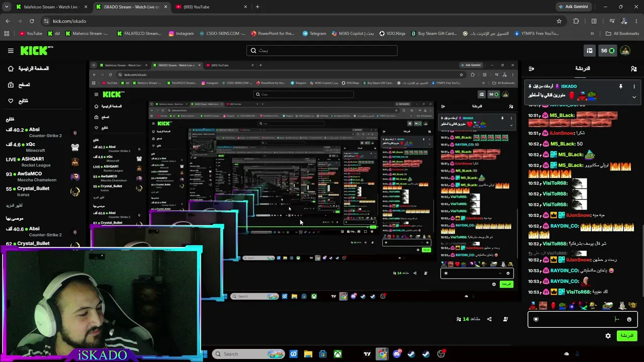Switch to the falafelcoo Stream browser tab
This screenshot has width=644, height=362.
tap(51, 7)
